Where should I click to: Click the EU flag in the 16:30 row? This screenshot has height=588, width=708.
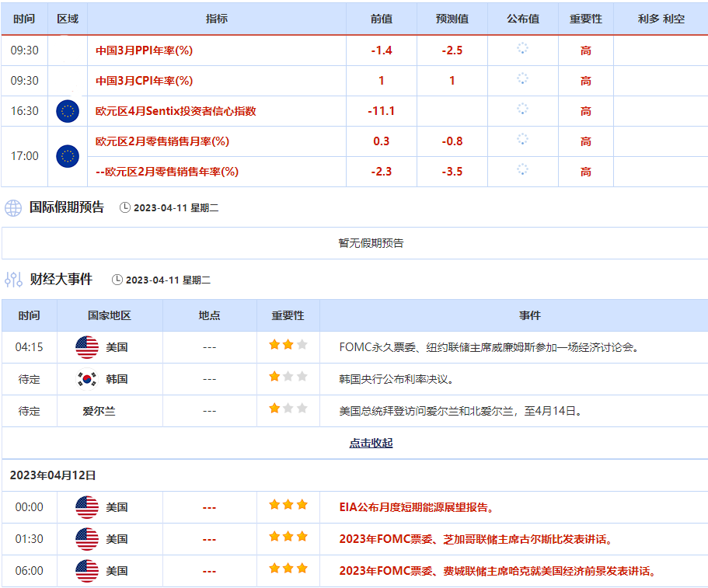coord(68,111)
